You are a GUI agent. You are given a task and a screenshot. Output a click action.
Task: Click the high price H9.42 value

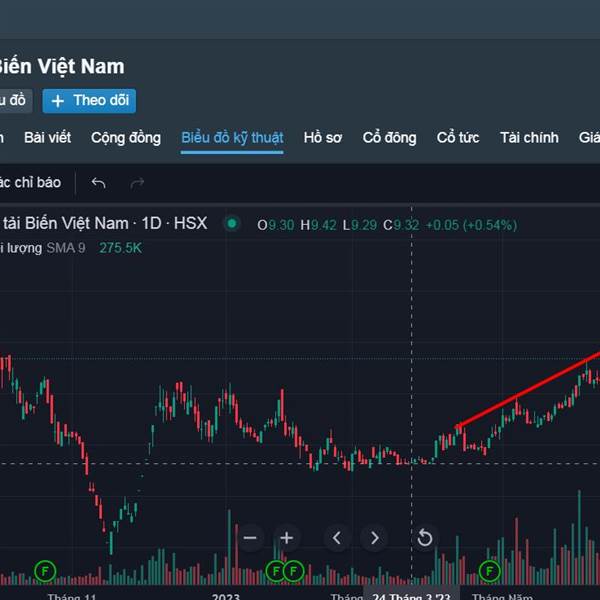318,225
